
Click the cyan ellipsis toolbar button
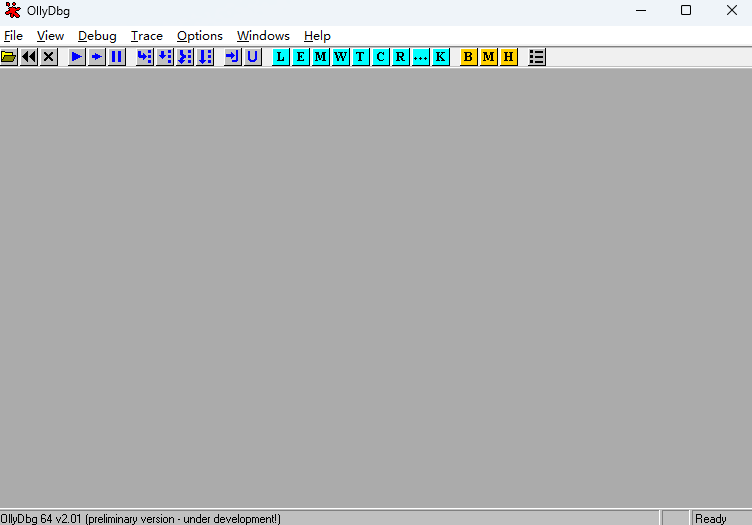421,57
